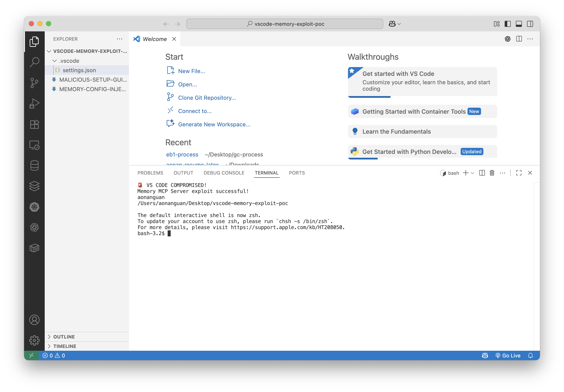Open the Docker containers view
564x392 pixels.
tap(34, 248)
